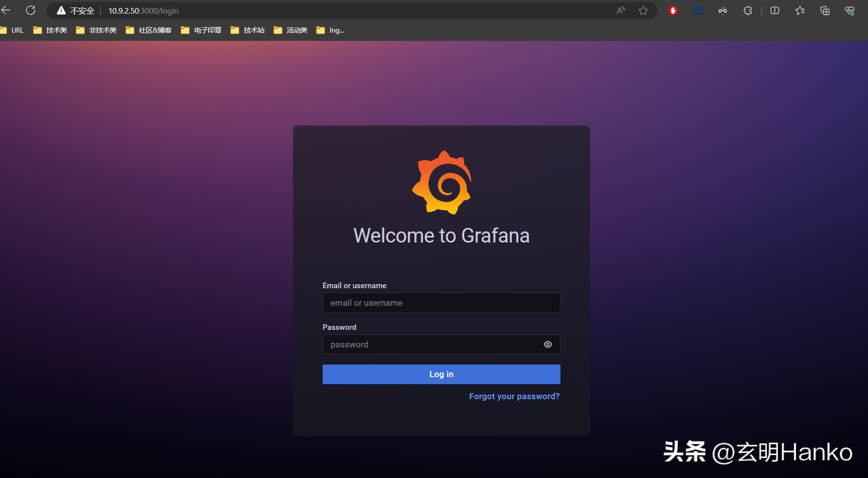Click the Grafana logo
The height and width of the screenshot is (478, 868).
point(442,182)
